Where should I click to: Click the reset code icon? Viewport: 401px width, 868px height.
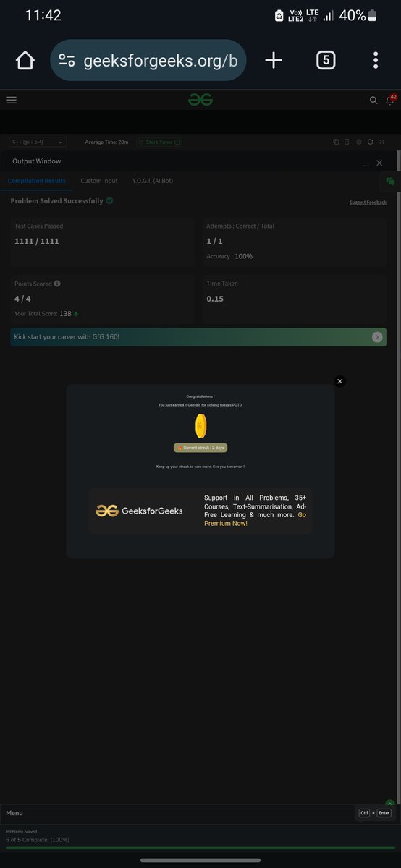(x=371, y=142)
